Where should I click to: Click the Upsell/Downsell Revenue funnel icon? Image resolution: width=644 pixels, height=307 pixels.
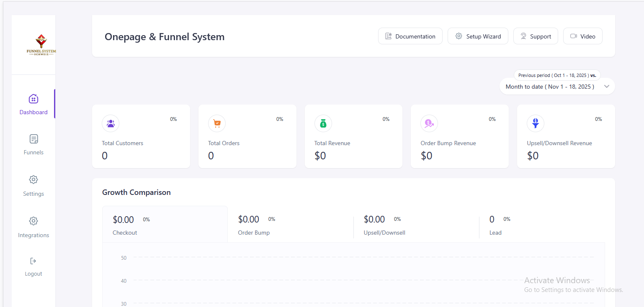coord(536,123)
